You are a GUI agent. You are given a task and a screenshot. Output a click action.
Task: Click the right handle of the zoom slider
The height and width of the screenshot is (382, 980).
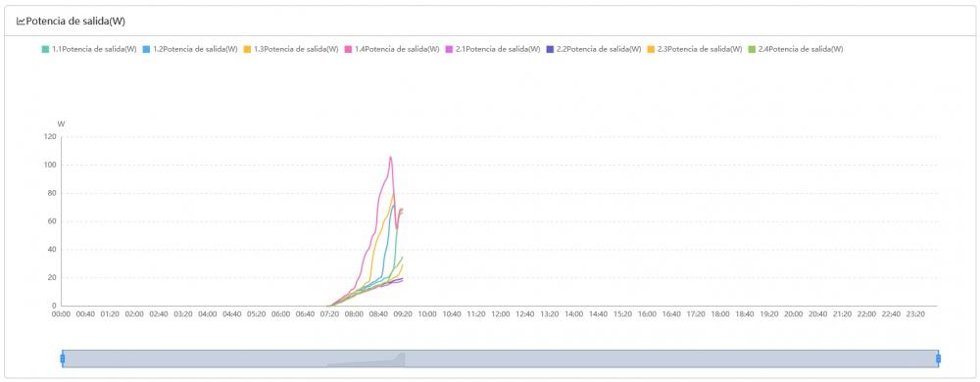click(938, 358)
